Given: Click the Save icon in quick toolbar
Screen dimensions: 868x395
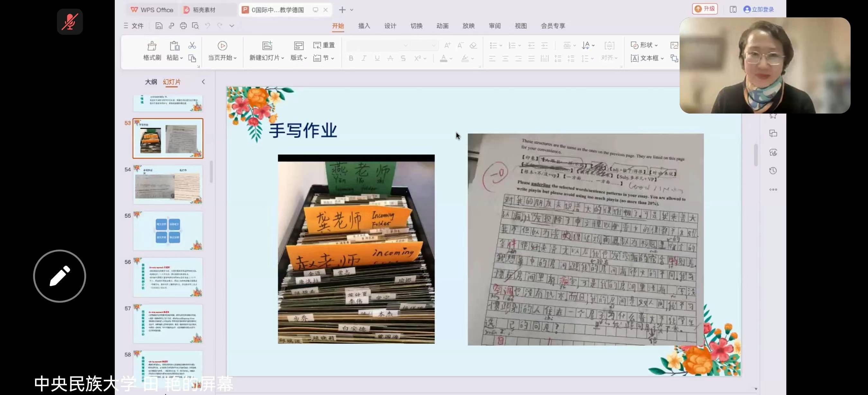Looking at the screenshot, I should click(159, 26).
